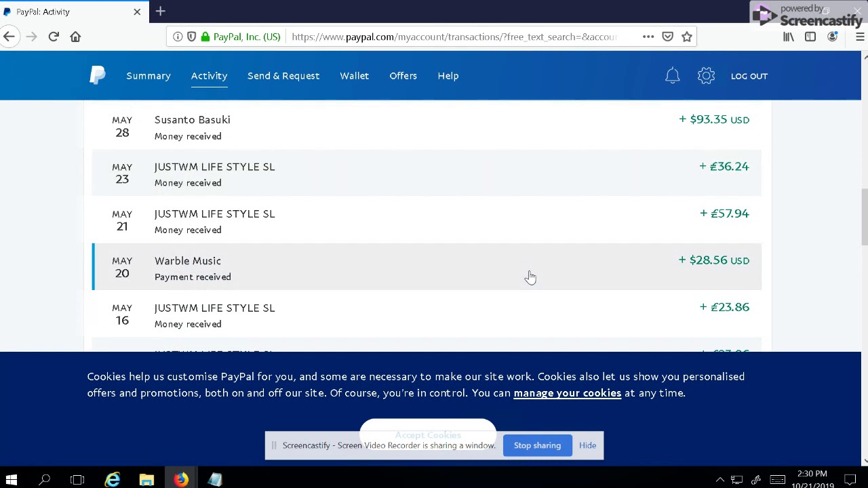The width and height of the screenshot is (868, 488).
Task: Open the Activity tab
Action: (x=209, y=76)
